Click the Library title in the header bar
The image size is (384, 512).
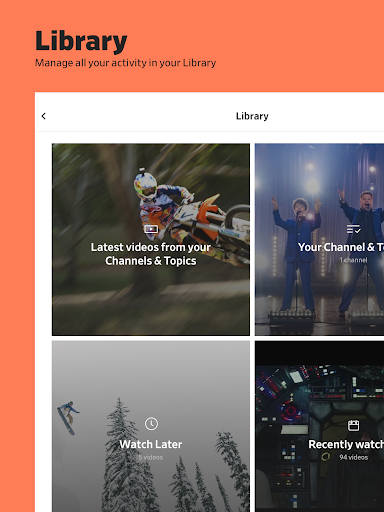pyautogui.click(x=252, y=116)
